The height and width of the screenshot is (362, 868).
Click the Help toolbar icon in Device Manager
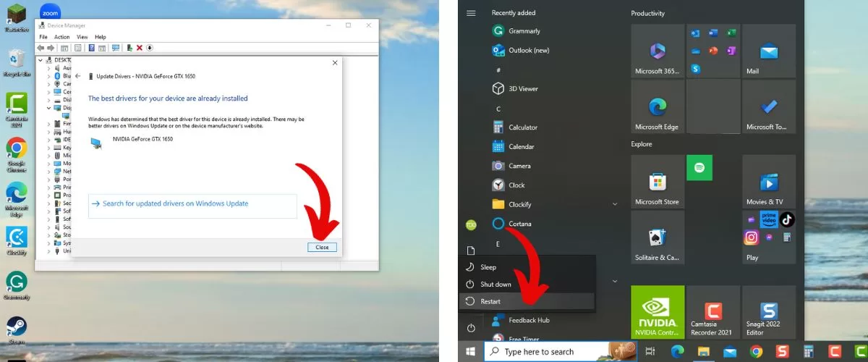(92, 48)
